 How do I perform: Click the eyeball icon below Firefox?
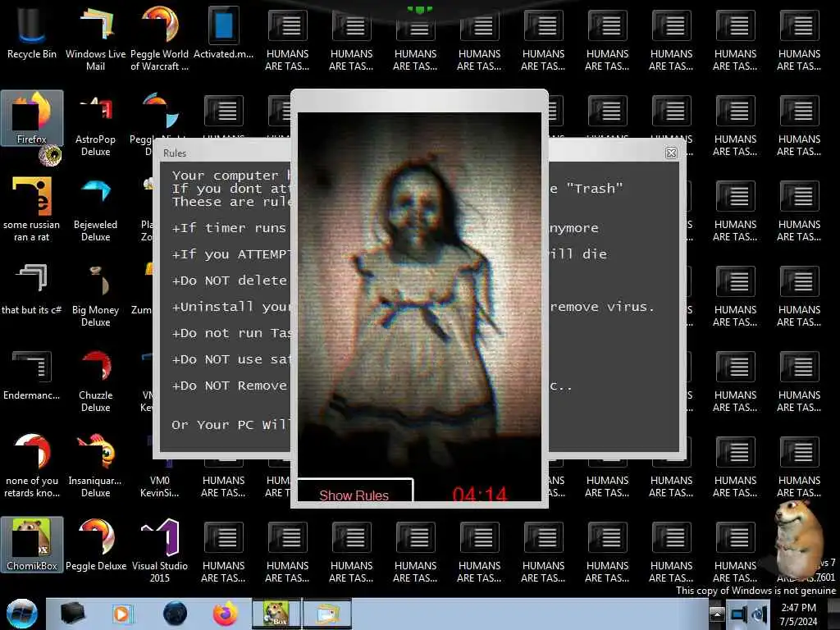[50, 156]
